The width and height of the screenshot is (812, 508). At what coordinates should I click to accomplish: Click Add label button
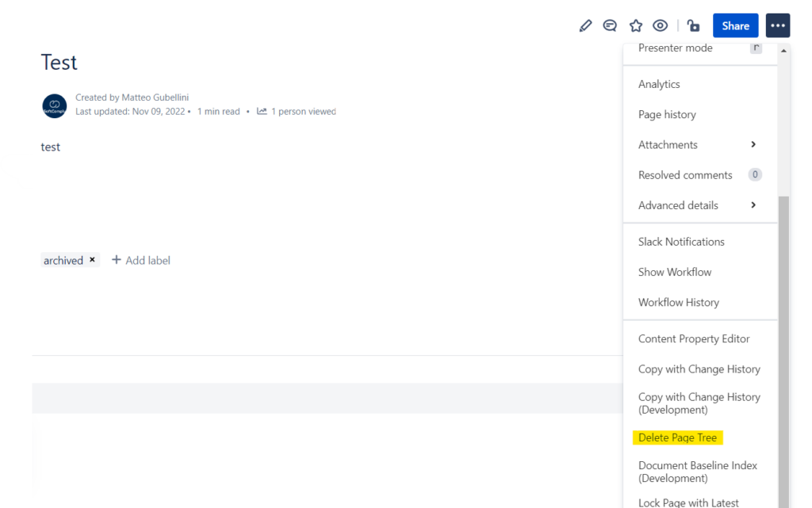pos(141,260)
